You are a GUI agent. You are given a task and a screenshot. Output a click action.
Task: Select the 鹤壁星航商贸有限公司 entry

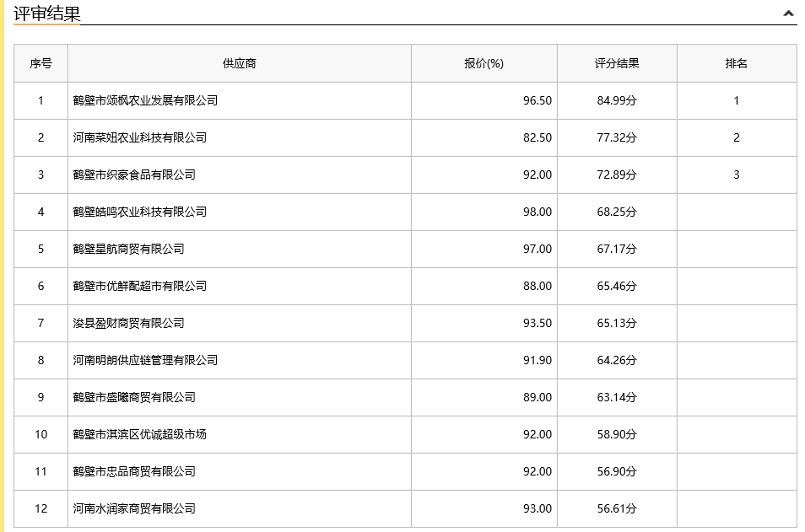(x=128, y=249)
